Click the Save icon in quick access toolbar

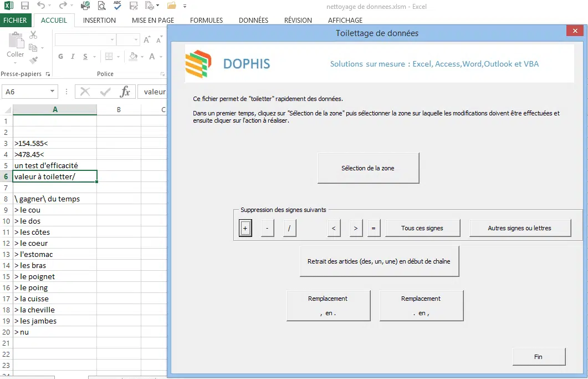[24, 6]
